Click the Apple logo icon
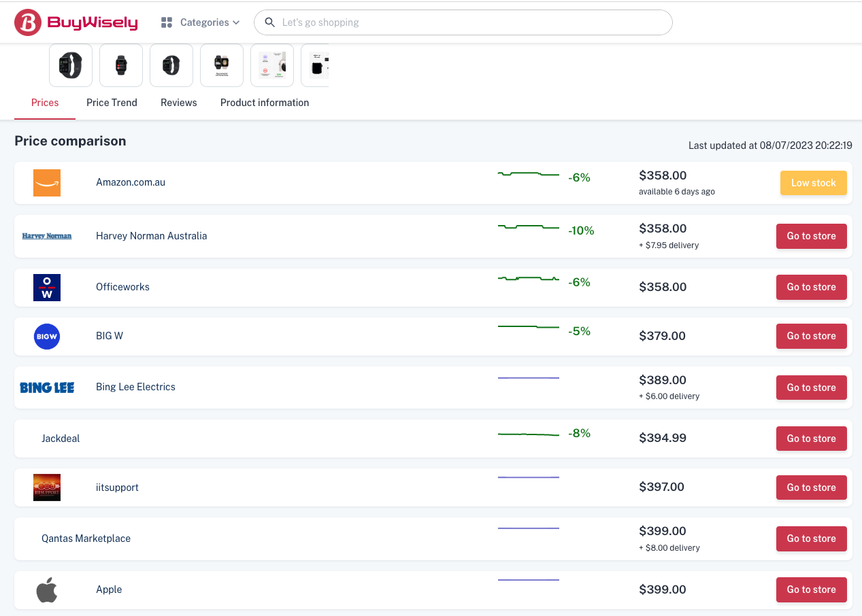Screen dimensions: 862x616 pos(47,589)
